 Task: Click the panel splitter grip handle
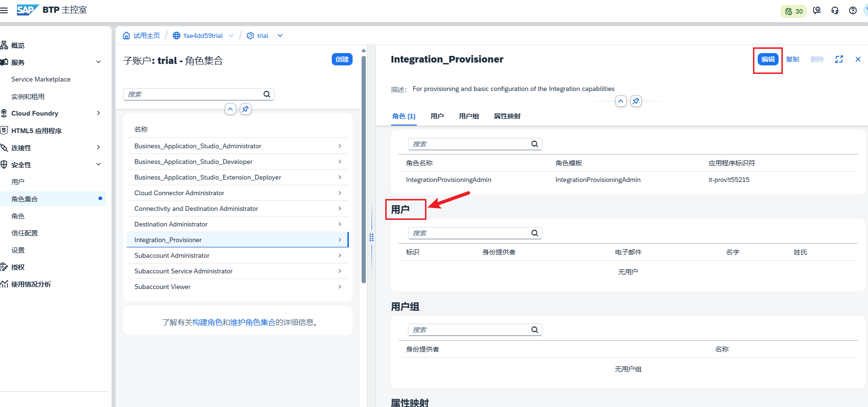coord(372,237)
